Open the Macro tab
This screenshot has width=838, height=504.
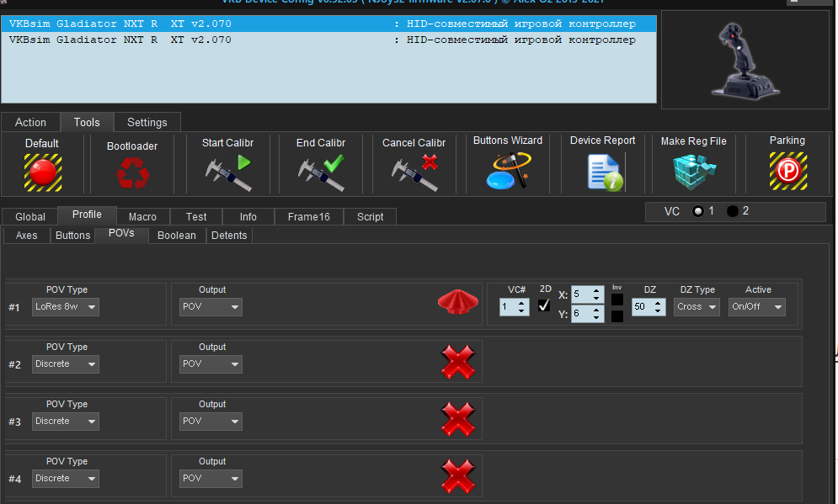click(x=142, y=217)
